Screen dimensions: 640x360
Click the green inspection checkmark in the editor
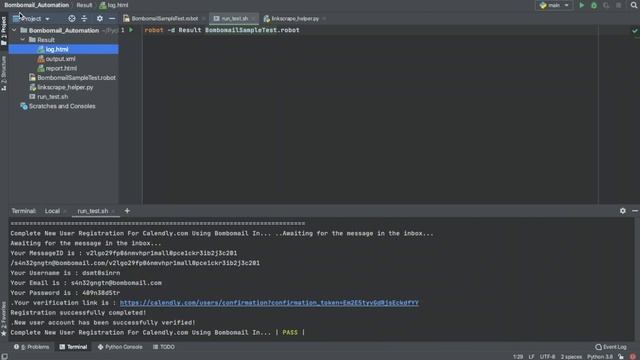point(634,31)
